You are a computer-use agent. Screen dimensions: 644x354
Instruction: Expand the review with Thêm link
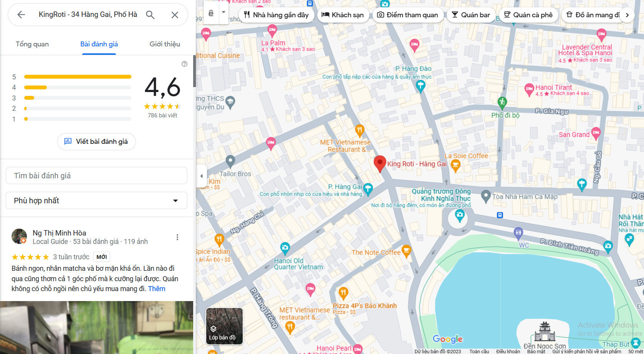(x=157, y=289)
